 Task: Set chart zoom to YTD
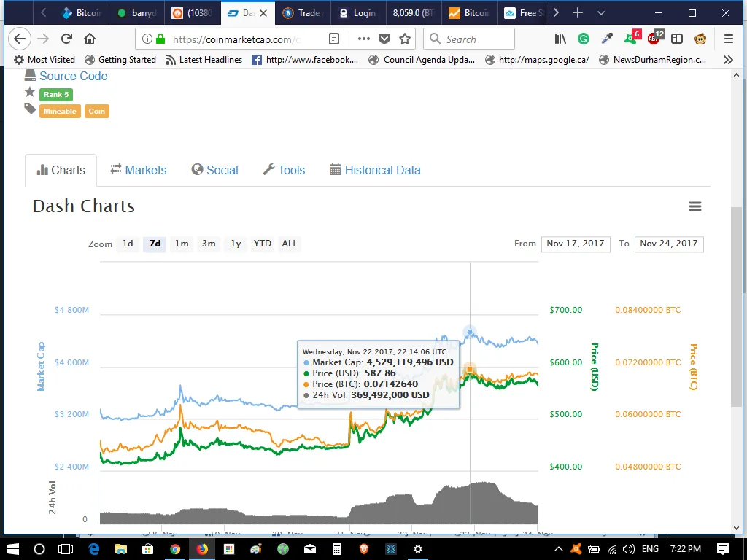pos(262,244)
